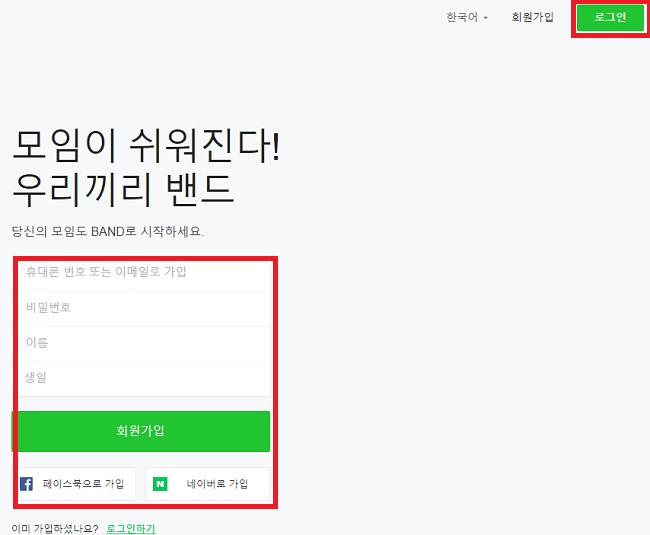650x535 pixels.
Task: Click the Facebook logo icon
Action: coord(27,484)
